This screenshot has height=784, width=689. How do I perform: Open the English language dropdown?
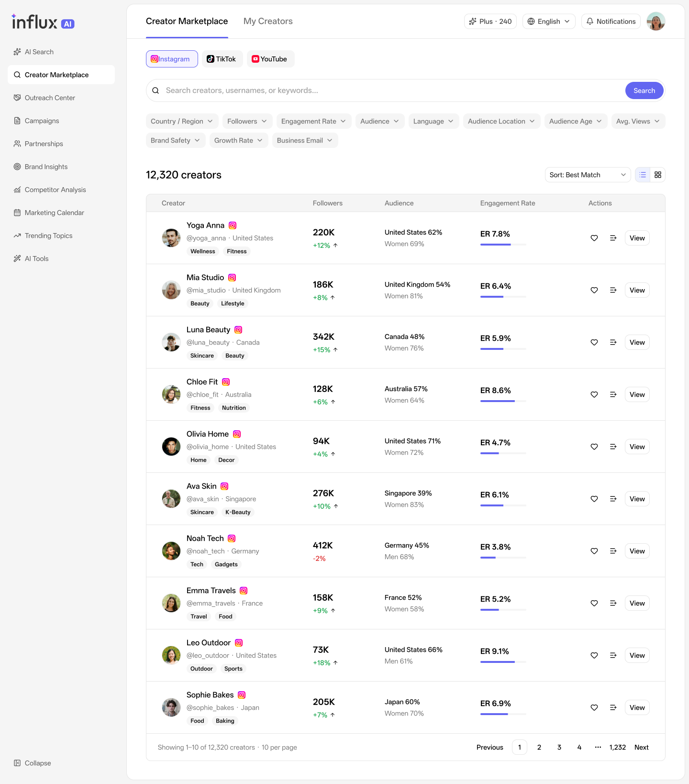pos(549,22)
